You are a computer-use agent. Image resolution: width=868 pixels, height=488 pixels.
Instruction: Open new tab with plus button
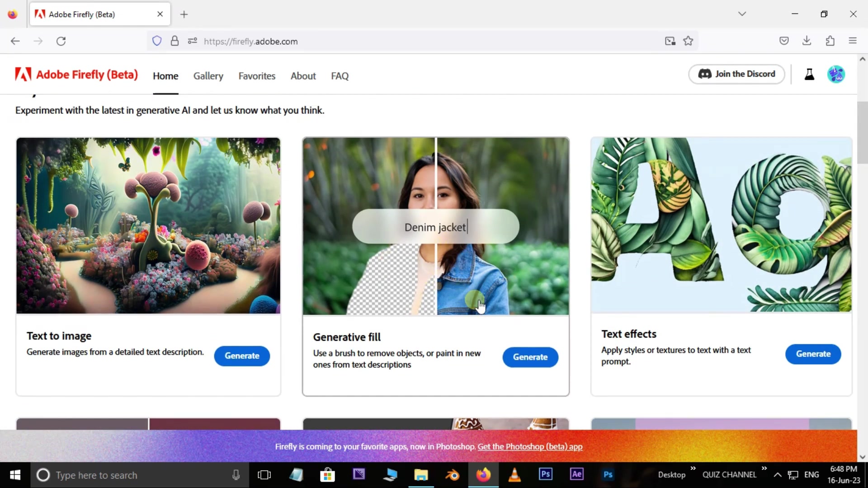[x=184, y=14]
